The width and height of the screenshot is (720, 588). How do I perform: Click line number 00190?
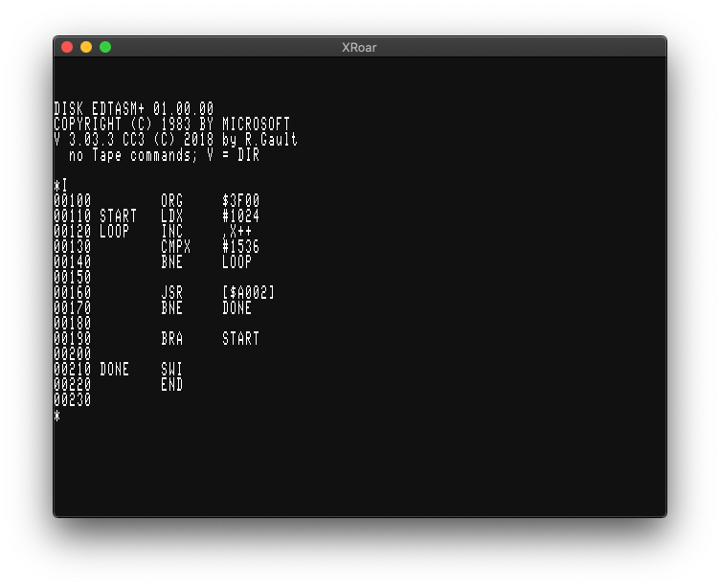72,339
